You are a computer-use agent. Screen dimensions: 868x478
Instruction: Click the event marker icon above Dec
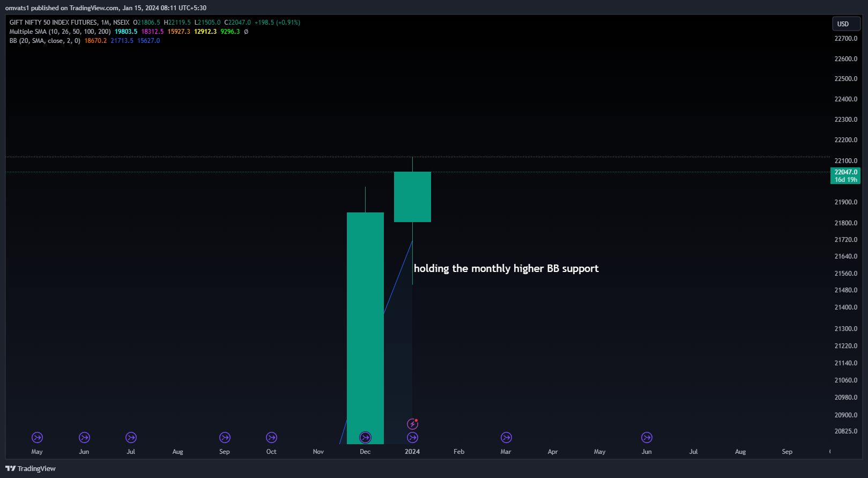(x=365, y=438)
